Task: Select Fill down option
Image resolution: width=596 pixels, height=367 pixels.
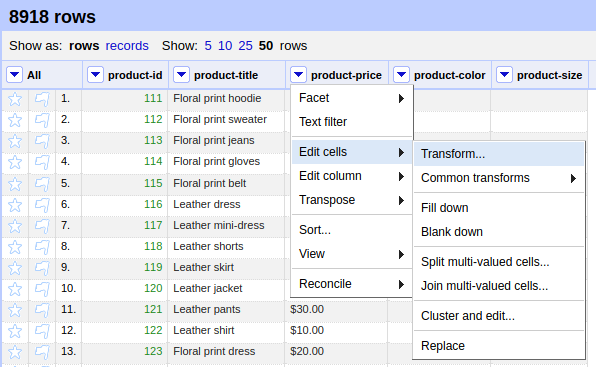Action: tap(499, 208)
